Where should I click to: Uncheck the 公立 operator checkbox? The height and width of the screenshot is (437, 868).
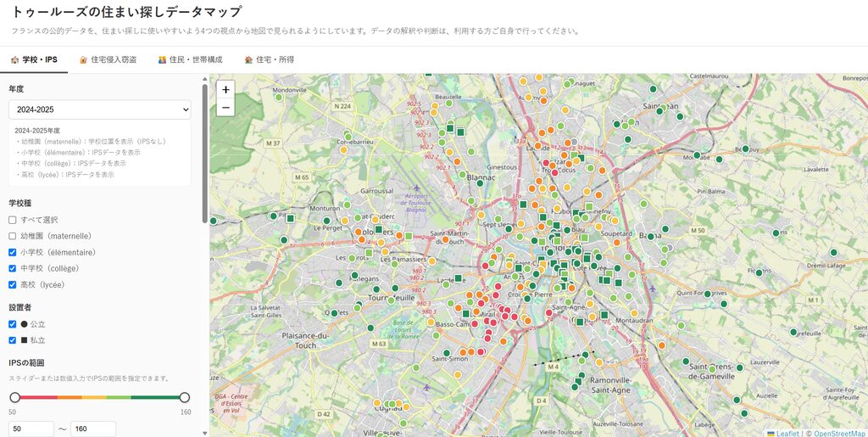click(13, 324)
